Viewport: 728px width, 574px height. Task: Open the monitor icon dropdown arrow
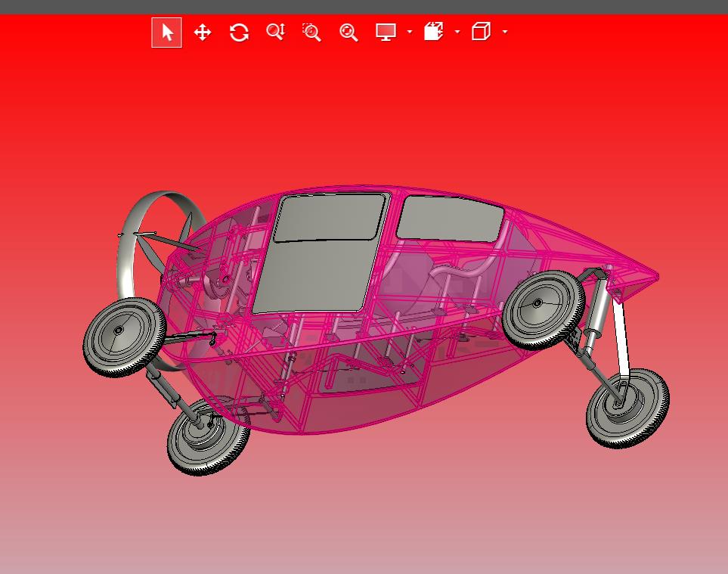[x=410, y=32]
